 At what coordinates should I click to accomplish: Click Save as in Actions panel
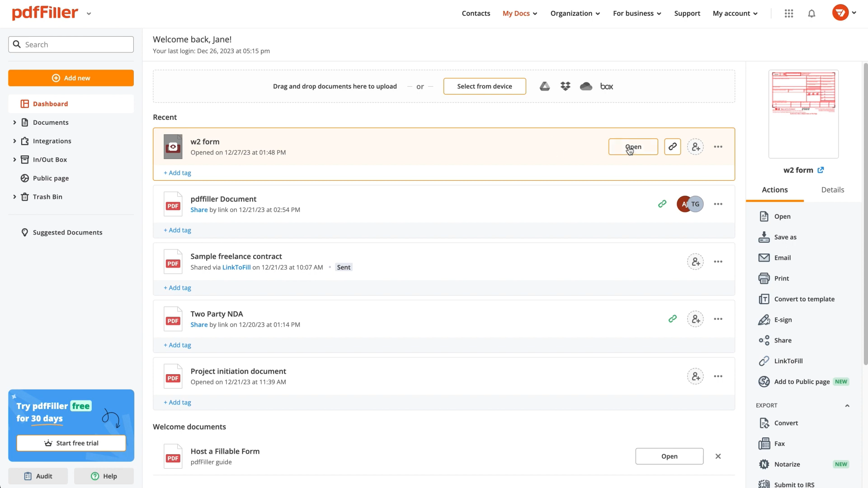tap(778, 237)
